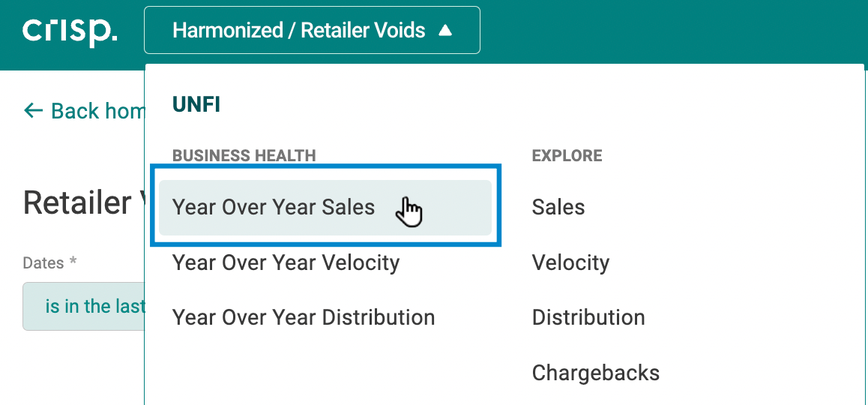This screenshot has width=868, height=405.
Task: Collapse the Harmonized / Retailer Voids dropdown
Action: [x=312, y=30]
